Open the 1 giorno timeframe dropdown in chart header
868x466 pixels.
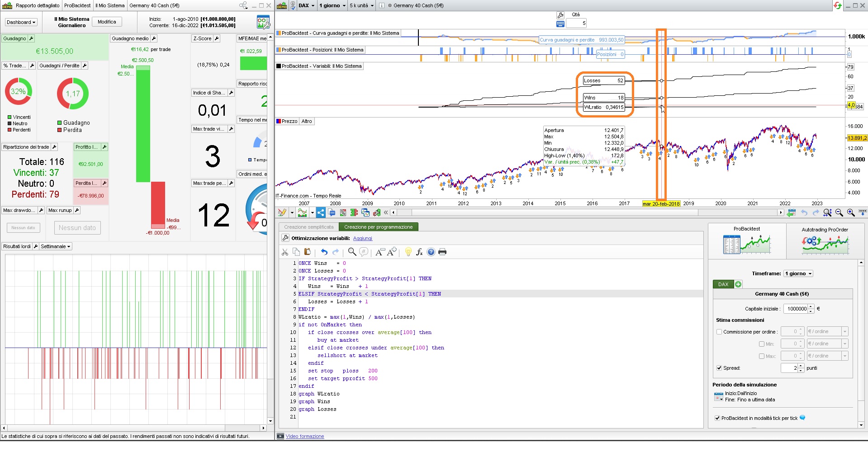coord(332,5)
